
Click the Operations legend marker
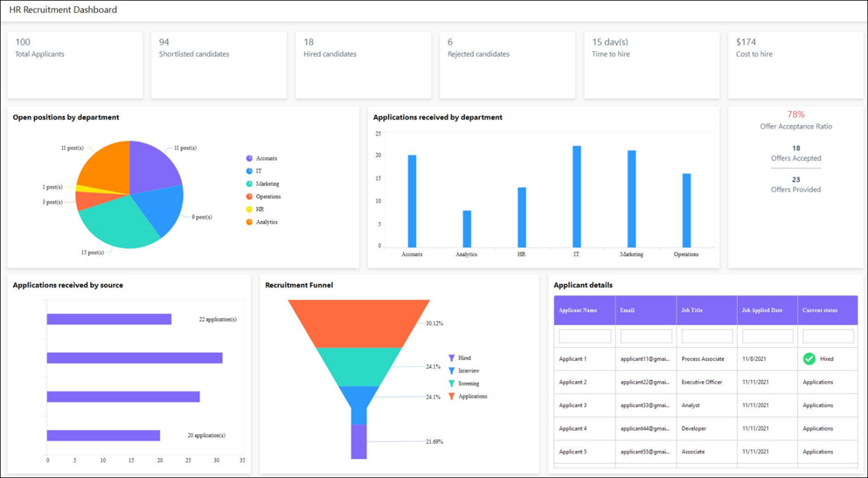[x=249, y=196]
